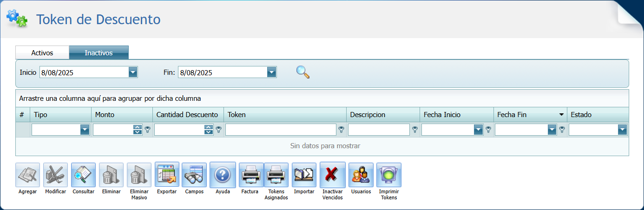
Task: Click the Fin date text field
Action: [223, 72]
